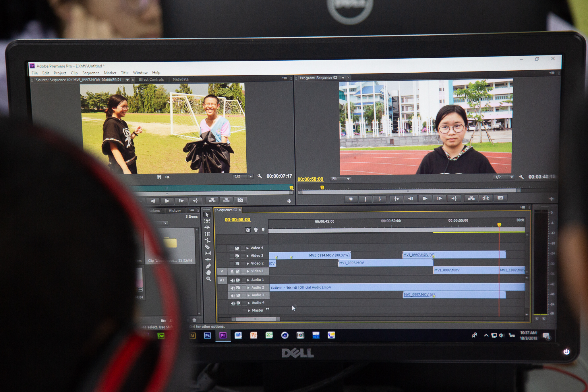This screenshot has height=392, width=588.
Task: Open Program monitor 1/2 resolution dropdown
Action: 504,177
